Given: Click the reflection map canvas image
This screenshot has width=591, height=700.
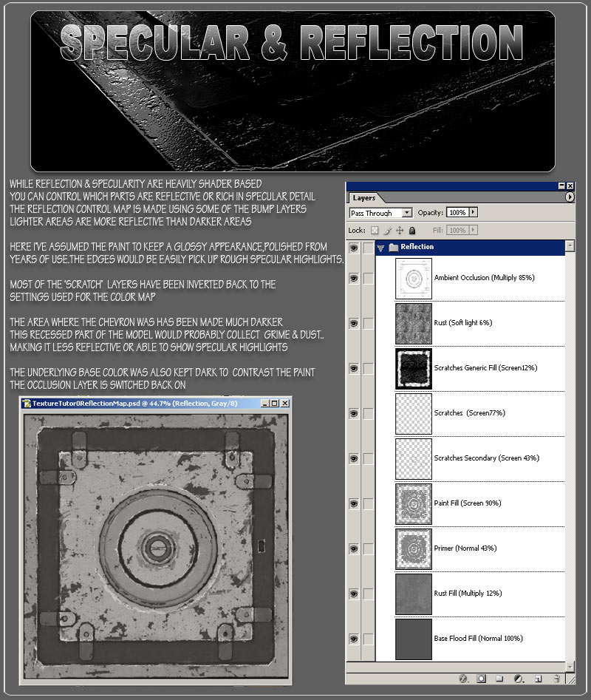Looking at the screenshot, I should click(156, 547).
